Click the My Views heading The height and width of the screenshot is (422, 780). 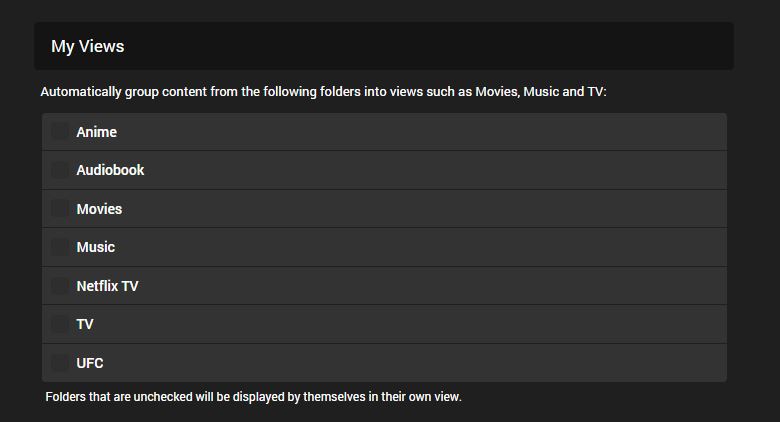click(x=88, y=46)
